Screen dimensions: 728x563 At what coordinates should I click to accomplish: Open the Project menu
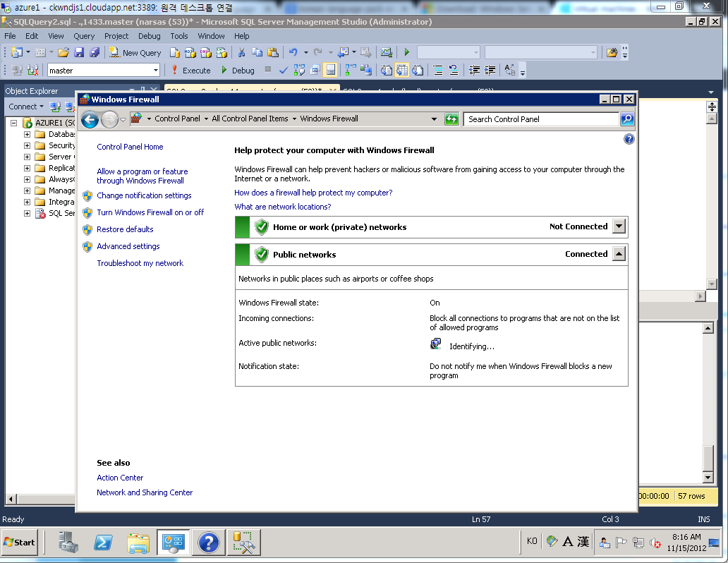116,36
